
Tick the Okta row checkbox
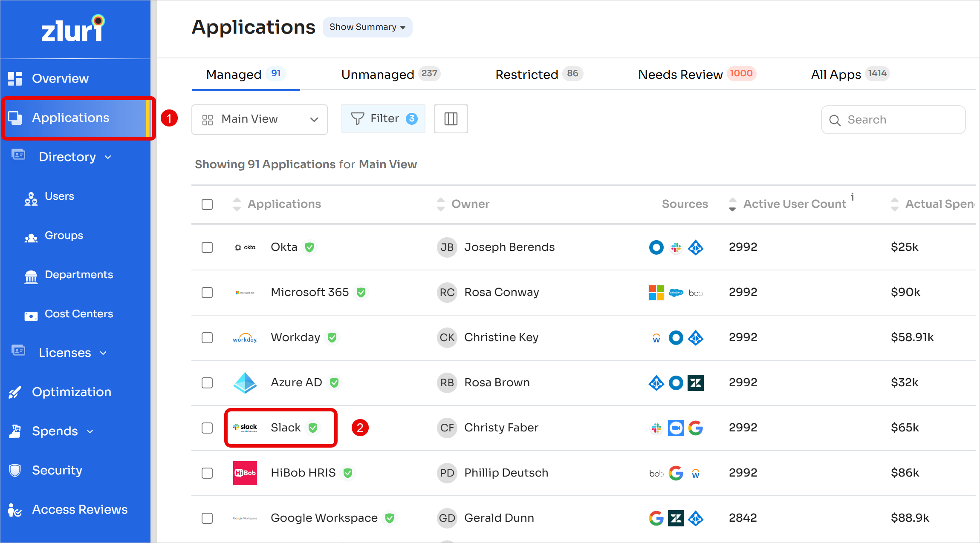[207, 247]
